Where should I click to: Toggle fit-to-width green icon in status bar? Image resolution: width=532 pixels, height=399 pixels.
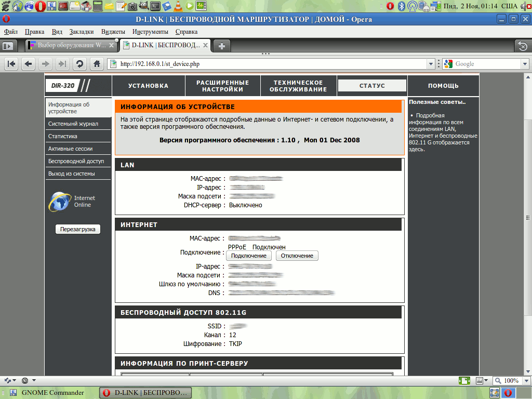pos(464,381)
